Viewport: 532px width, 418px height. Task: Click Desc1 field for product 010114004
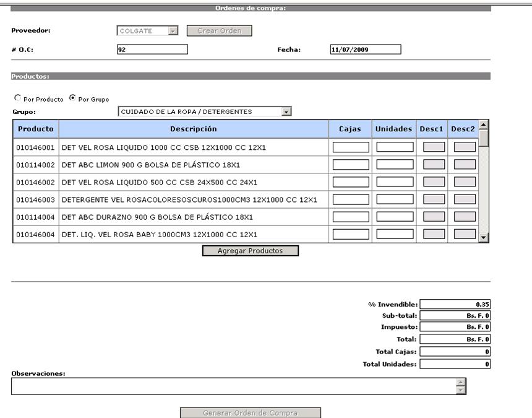(434, 217)
